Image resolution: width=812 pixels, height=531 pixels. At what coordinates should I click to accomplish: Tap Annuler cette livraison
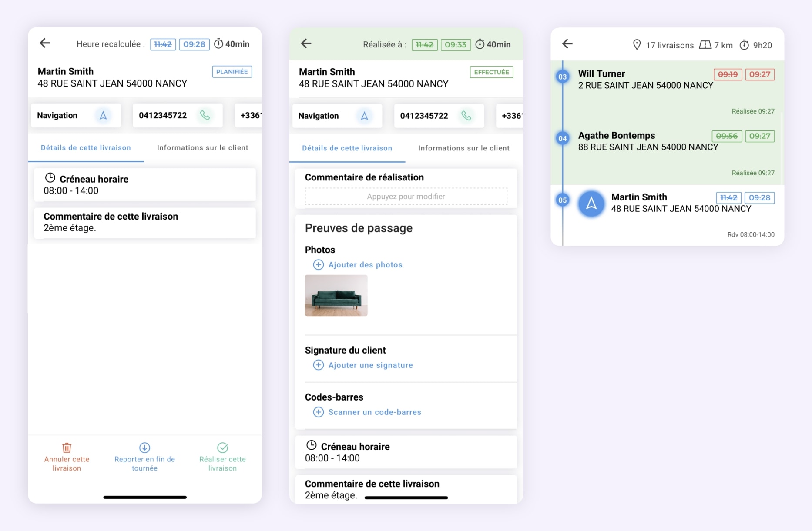66,457
